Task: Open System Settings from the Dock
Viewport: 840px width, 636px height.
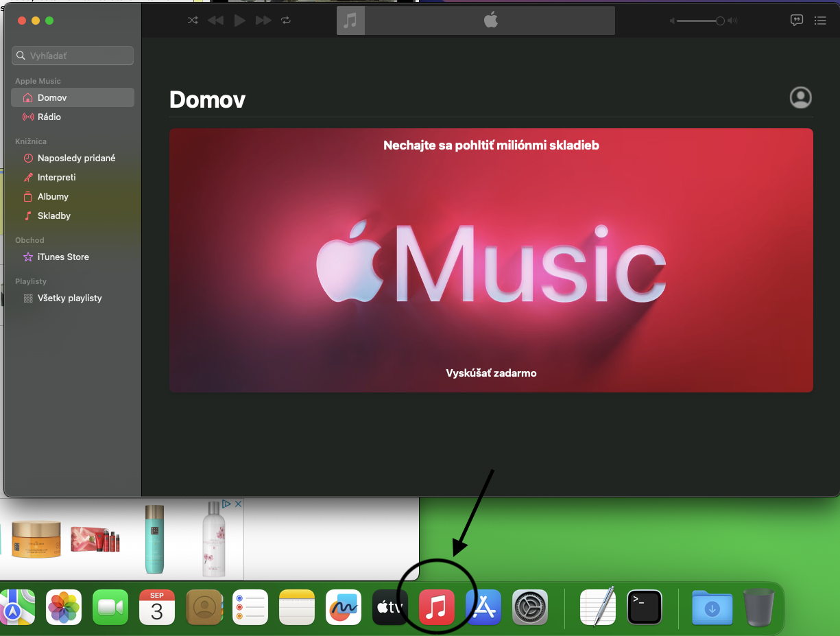Action: click(530, 607)
